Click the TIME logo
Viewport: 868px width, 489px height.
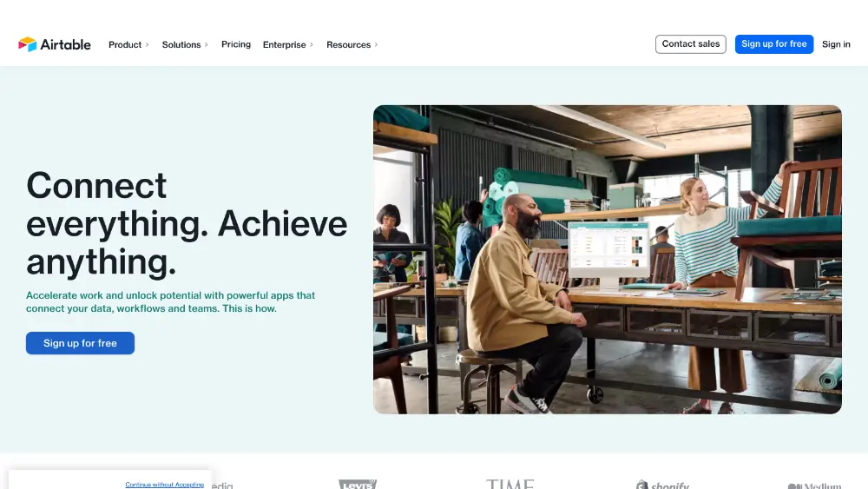click(x=510, y=485)
